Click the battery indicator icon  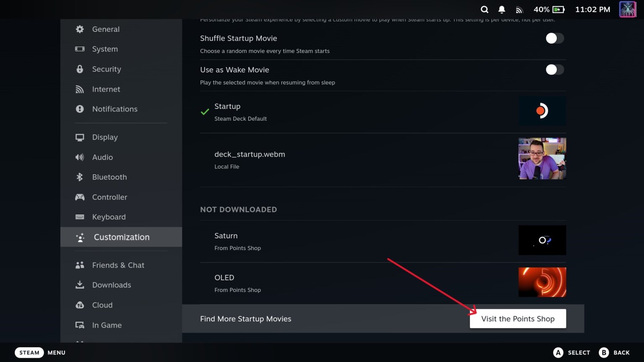(558, 9)
